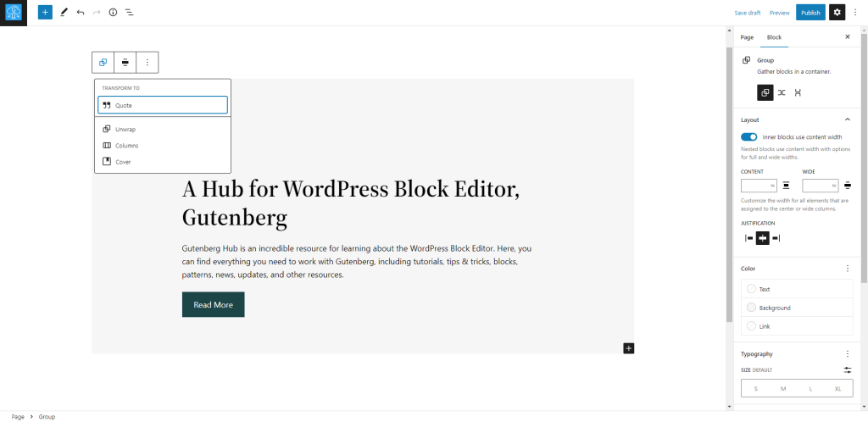The height and width of the screenshot is (422, 868).
Task: Click the Group block type icon in block toolbar
Action: click(x=103, y=62)
